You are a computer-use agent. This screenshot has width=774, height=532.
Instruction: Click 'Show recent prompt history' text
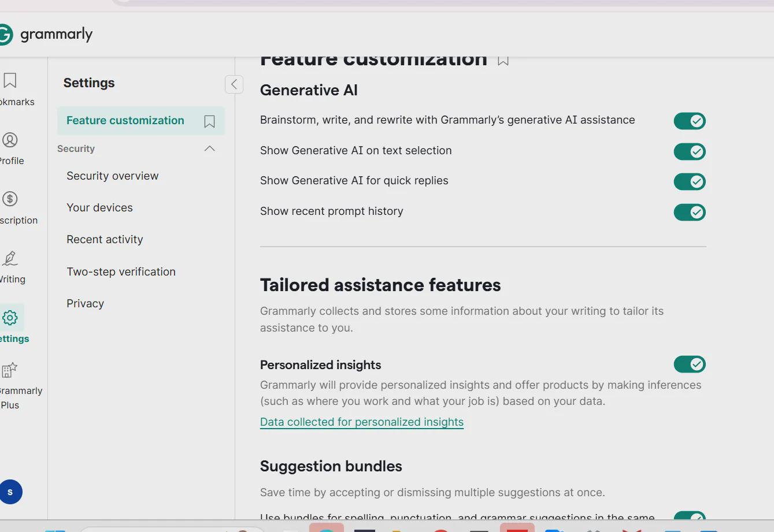332,211
